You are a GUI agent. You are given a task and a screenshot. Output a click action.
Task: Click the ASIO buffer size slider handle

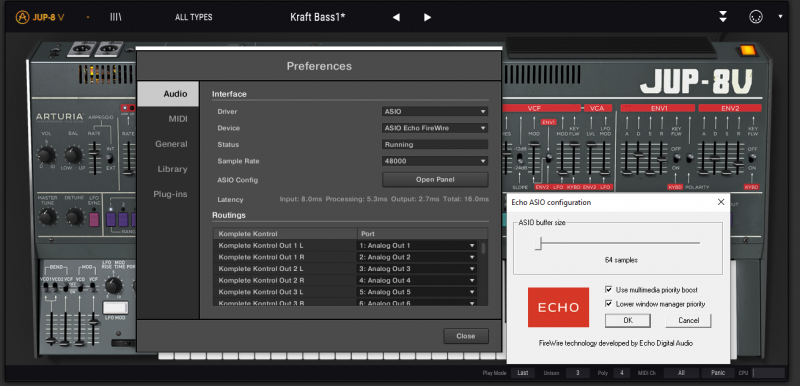538,245
